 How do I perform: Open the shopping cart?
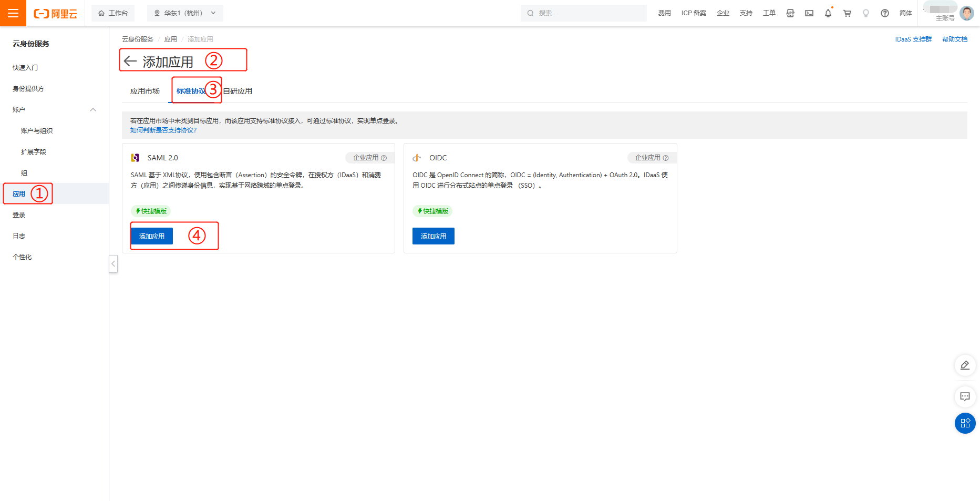(847, 13)
